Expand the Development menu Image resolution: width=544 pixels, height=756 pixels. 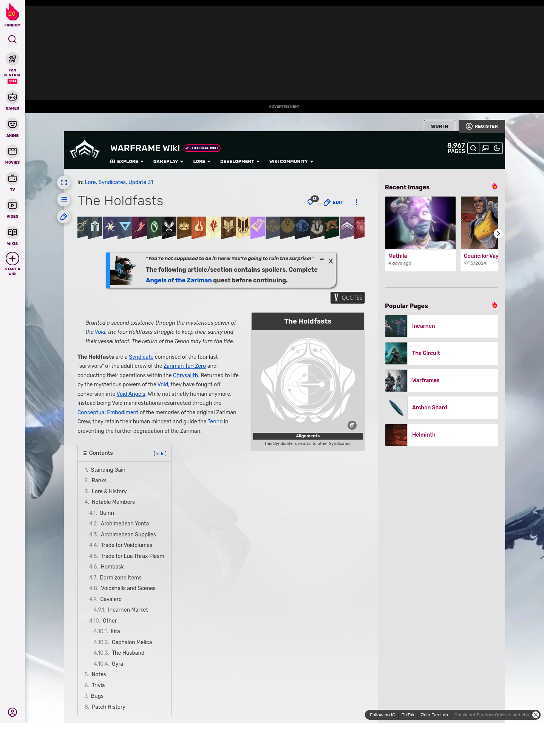point(240,161)
